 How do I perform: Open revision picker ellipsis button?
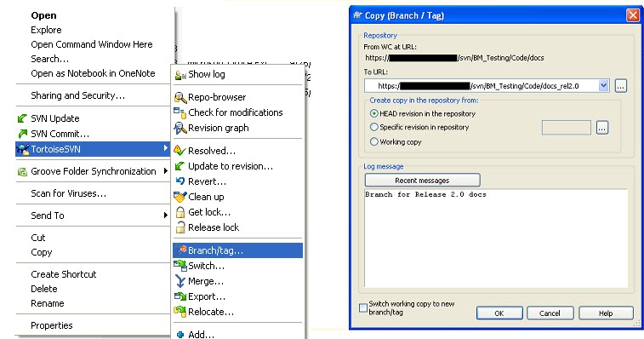[x=602, y=128]
